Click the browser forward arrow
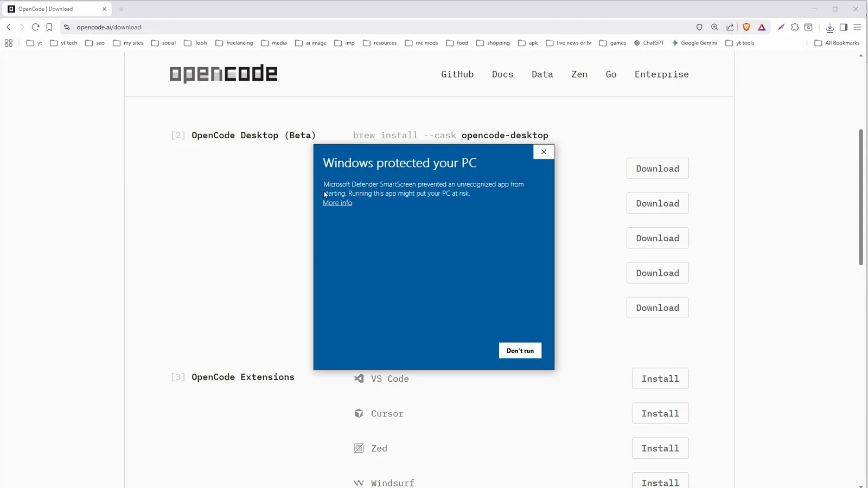Viewport: 868px width, 488px height. [x=22, y=27]
